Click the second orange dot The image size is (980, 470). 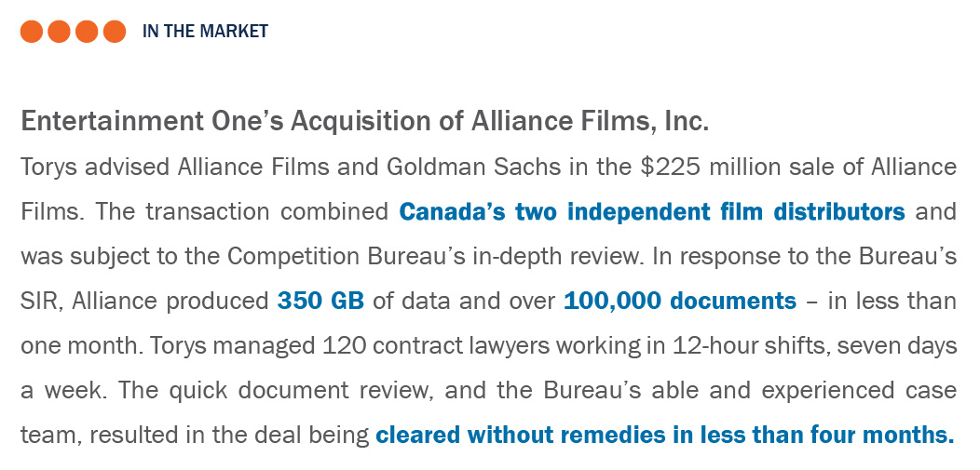[x=59, y=32]
